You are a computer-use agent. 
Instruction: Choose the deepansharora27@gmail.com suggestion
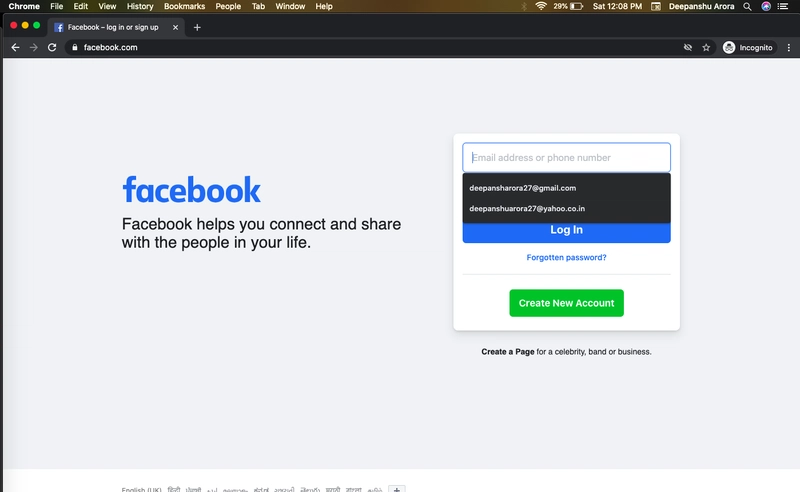566,188
